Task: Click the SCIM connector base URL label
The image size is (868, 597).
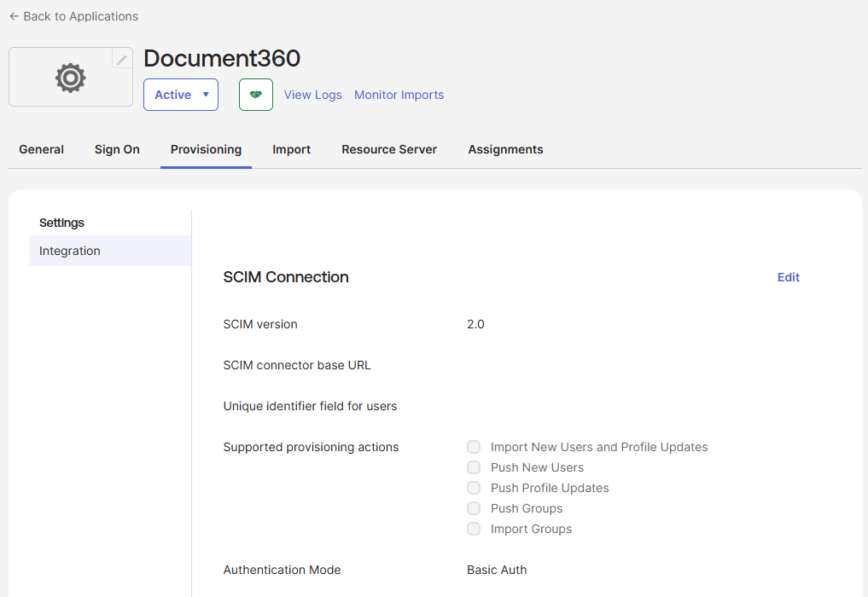Action: [x=297, y=365]
